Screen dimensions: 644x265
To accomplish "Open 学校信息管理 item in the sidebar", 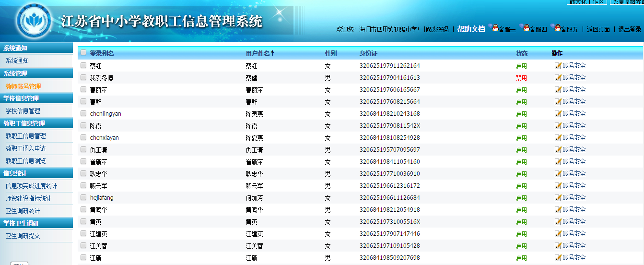I will (23, 111).
